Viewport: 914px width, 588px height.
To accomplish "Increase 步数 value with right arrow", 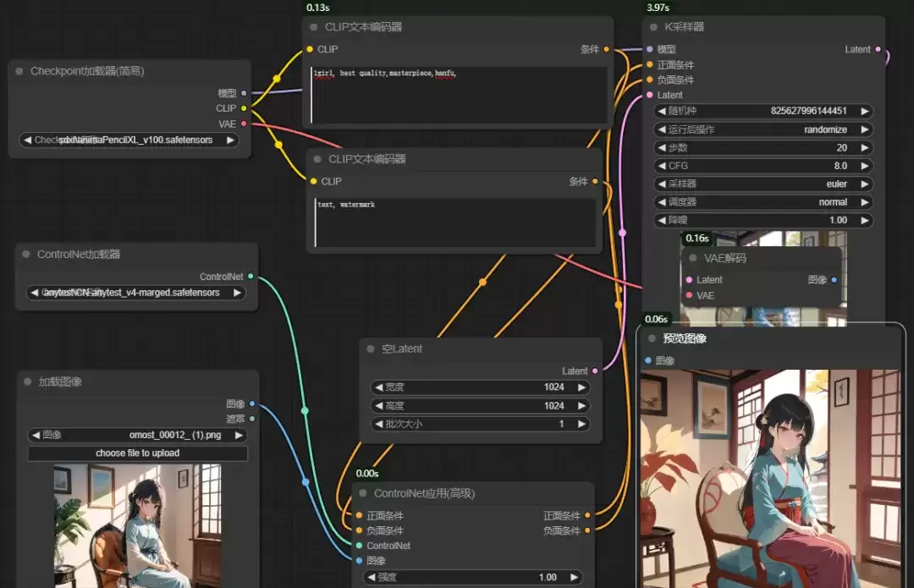I will [x=864, y=148].
